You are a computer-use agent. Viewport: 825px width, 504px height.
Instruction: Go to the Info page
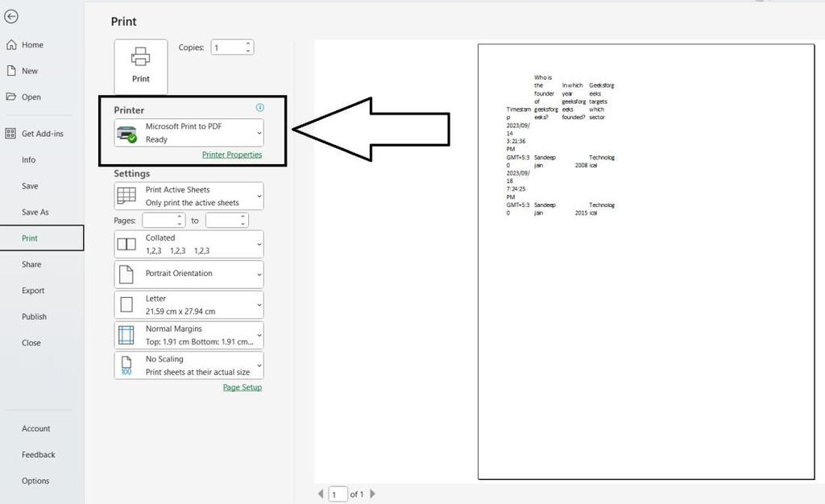pyautogui.click(x=28, y=159)
